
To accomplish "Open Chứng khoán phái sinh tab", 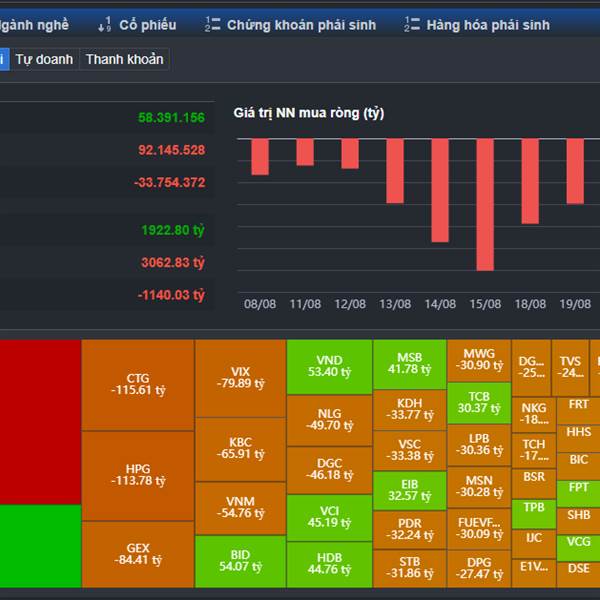I will coord(301,25).
